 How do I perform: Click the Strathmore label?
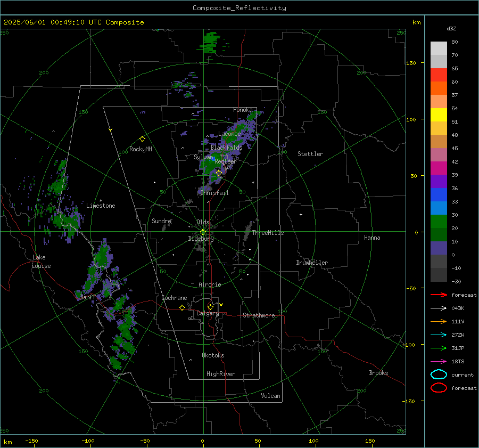point(259,315)
